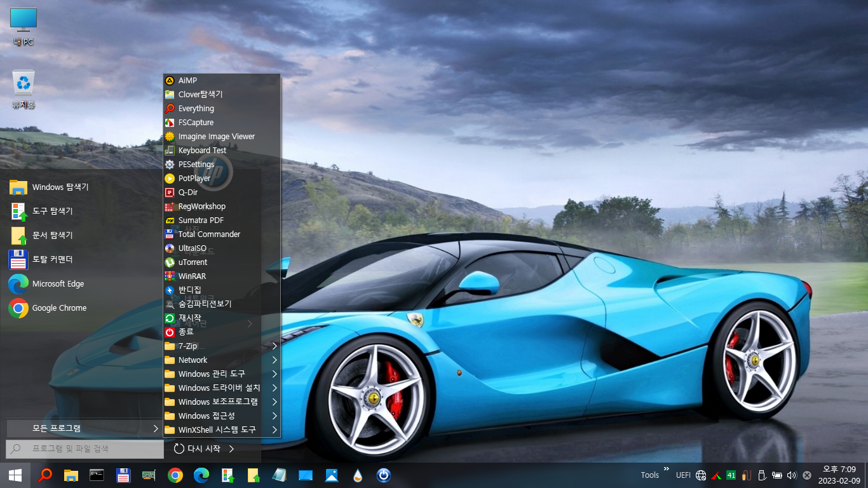Launch Edge from taskbar

tap(201, 475)
